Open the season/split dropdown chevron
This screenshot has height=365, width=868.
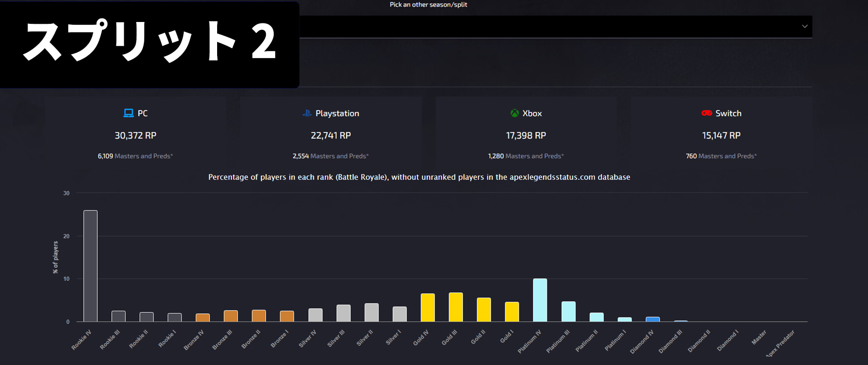coord(804,27)
